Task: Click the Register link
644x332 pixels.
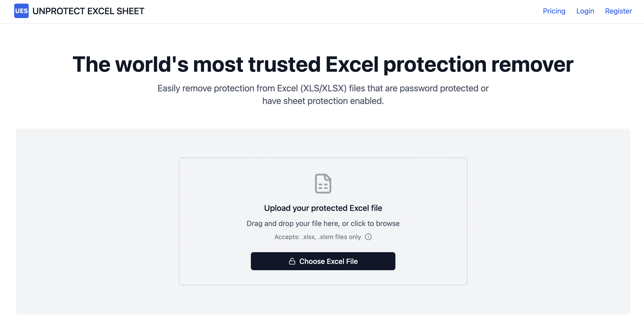Action: (618, 11)
